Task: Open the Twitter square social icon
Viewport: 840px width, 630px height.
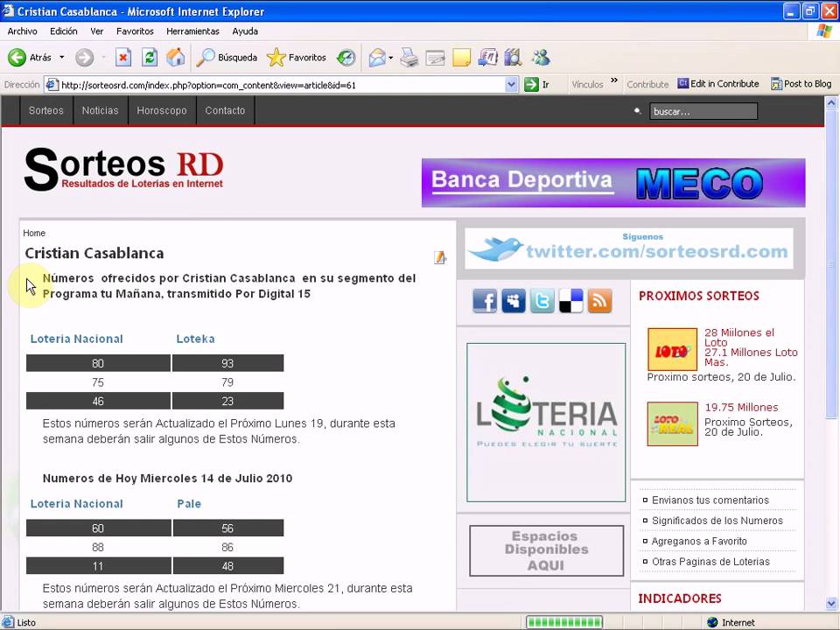Action: [x=542, y=301]
